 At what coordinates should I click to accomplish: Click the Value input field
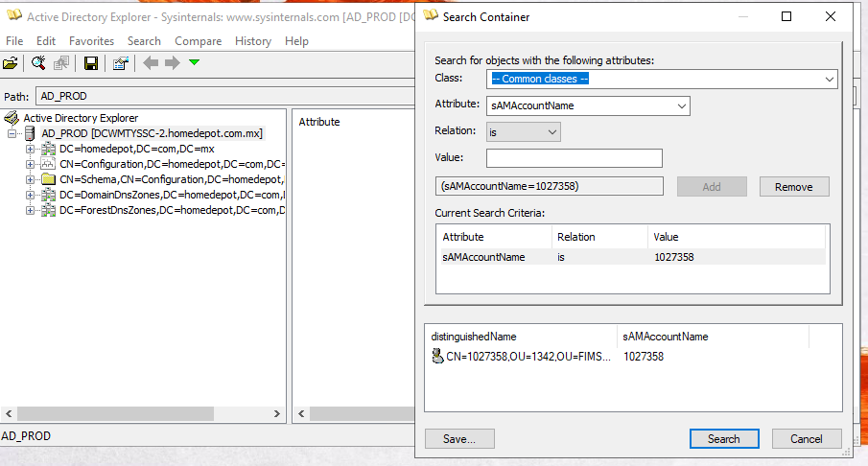[575, 158]
